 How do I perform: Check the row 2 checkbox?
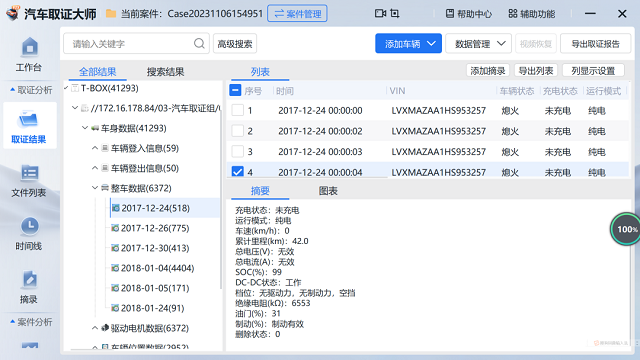238,131
